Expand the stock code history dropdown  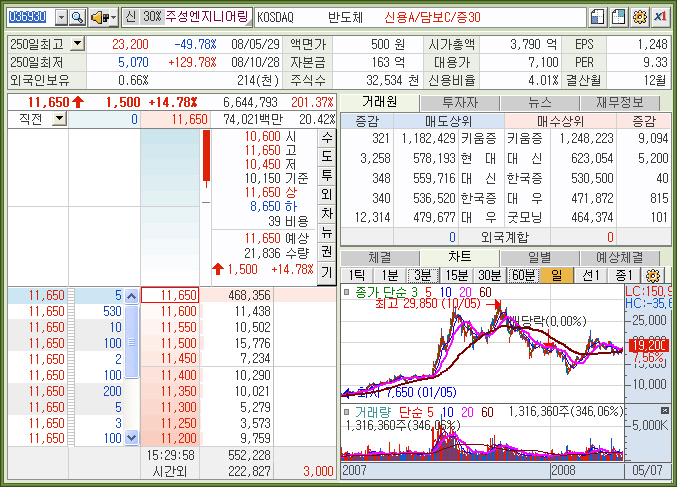click(x=61, y=17)
